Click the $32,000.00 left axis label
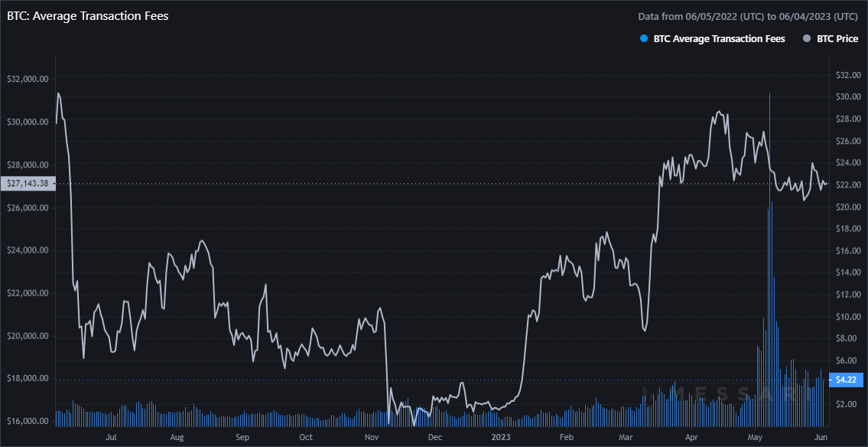 point(26,79)
